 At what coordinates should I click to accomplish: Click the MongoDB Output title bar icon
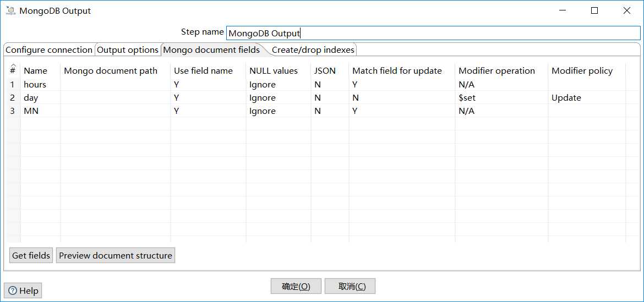pos(10,10)
